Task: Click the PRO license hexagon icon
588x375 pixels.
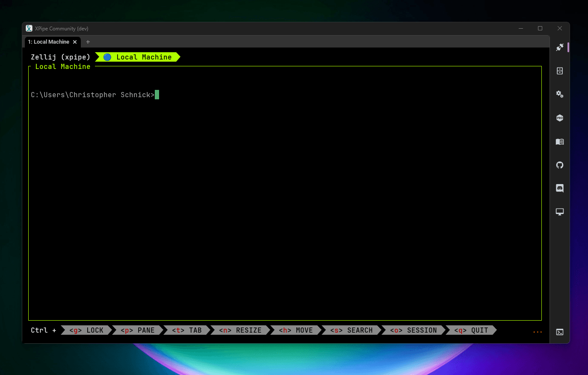Action: point(559,118)
